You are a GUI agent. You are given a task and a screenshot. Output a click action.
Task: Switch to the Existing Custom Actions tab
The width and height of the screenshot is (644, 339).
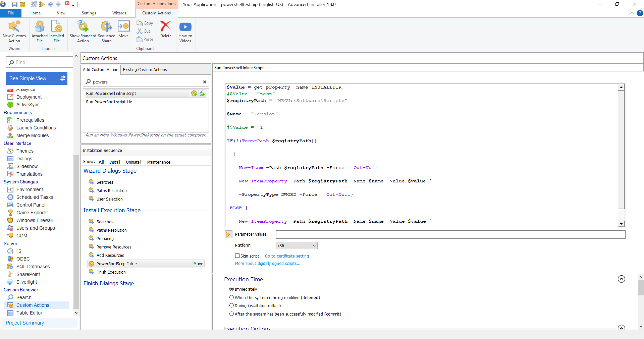145,70
